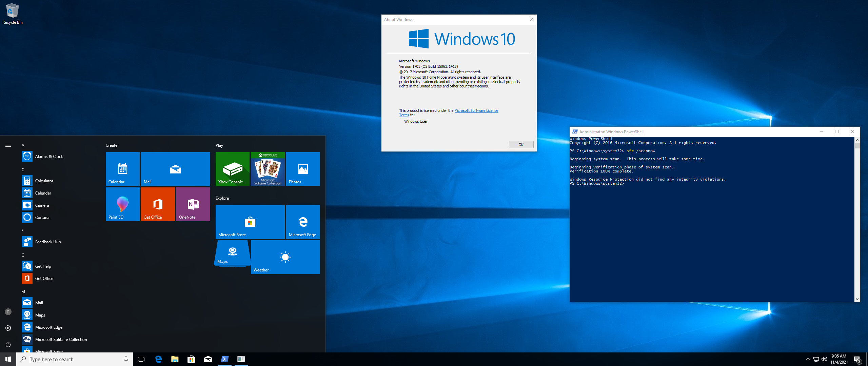Image resolution: width=868 pixels, height=366 pixels.
Task: Click the PowerShell title bar icon
Action: [x=575, y=132]
